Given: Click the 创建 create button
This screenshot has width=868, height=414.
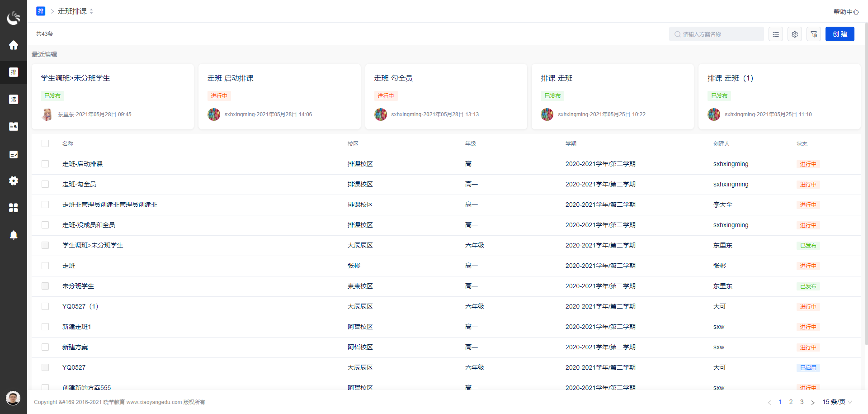Looking at the screenshot, I should (x=840, y=34).
